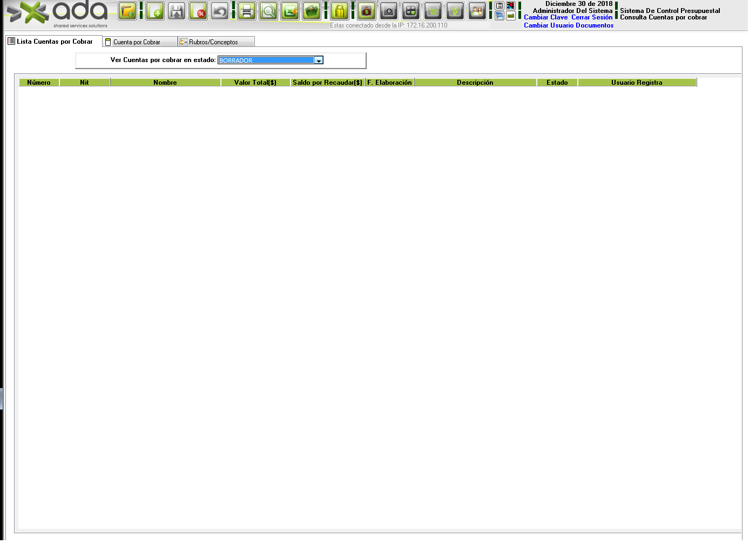756x544 pixels.
Task: Click the small blue stacked windows icon
Action: click(x=500, y=16)
